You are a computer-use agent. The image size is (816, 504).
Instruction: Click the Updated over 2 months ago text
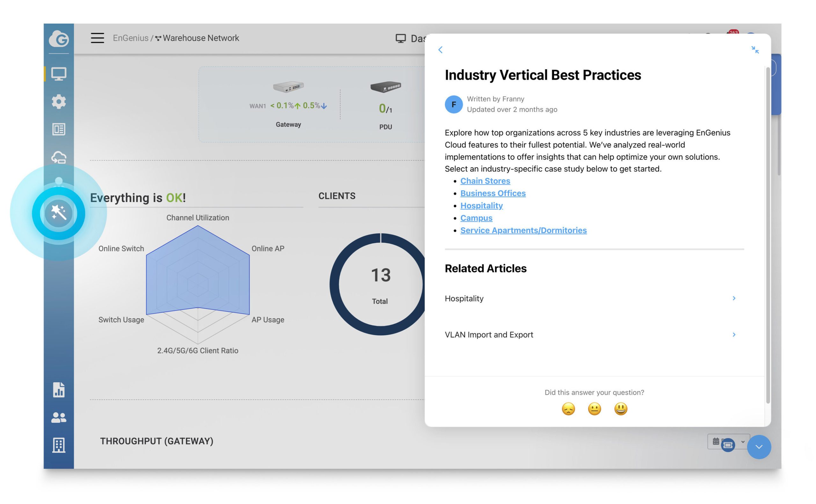pyautogui.click(x=512, y=110)
